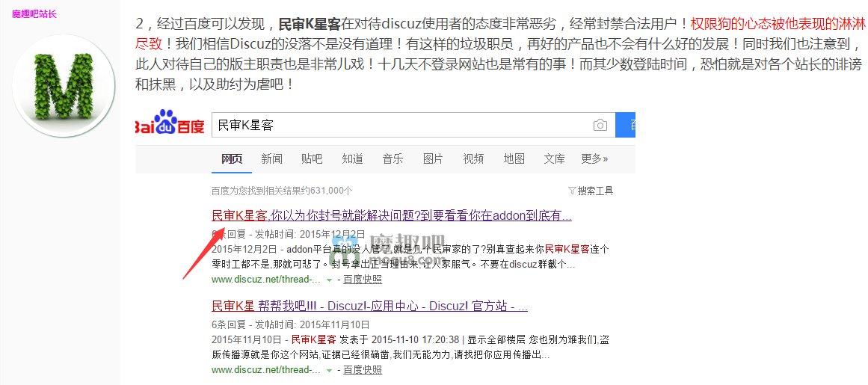Click the blue Baidu search button
Image resolution: width=868 pixels, height=385 pixels.
[x=626, y=125]
